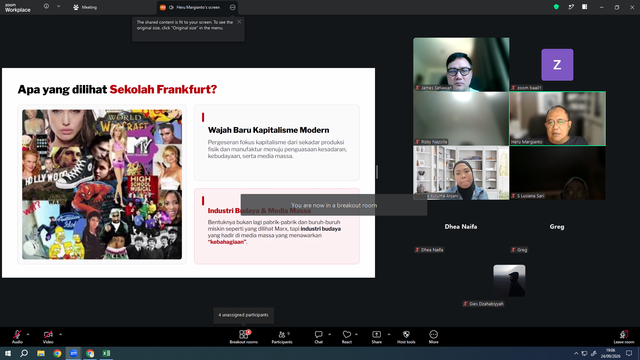640x360 pixels.
Task: Click the Wajah Baru Kapitalisme Modern heading
Action: pos(268,130)
